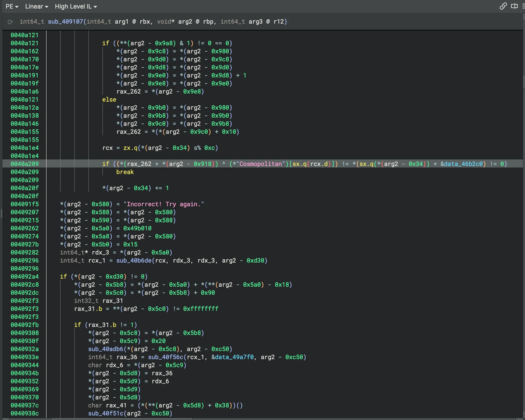Click the 0x20 value at address 0040930f

pos(159,341)
